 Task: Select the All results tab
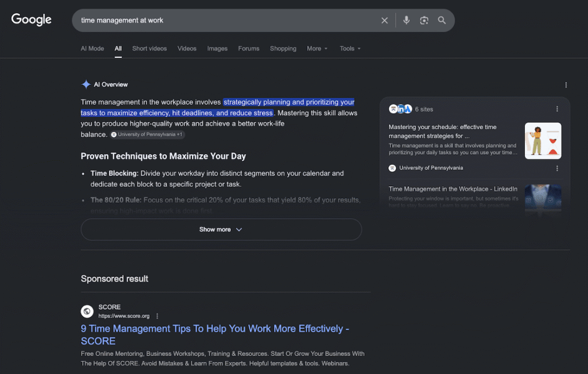pos(118,48)
